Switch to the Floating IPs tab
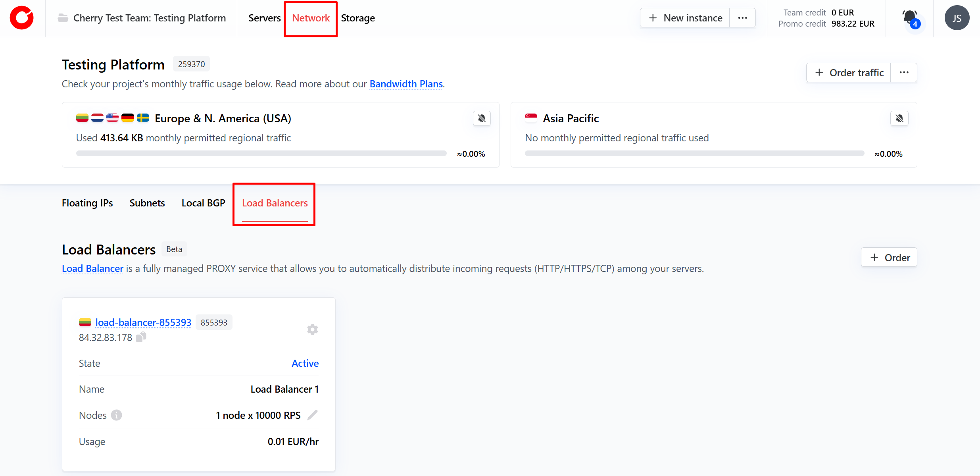Image resolution: width=980 pixels, height=476 pixels. coord(87,203)
